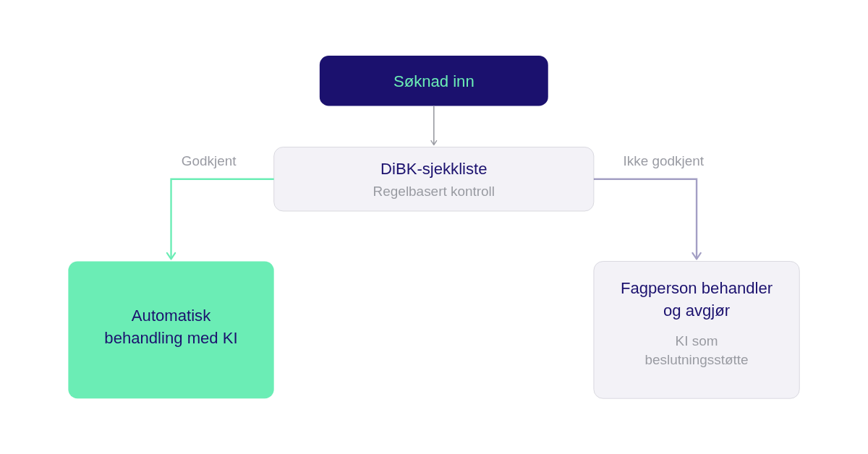Image resolution: width=868 pixels, height=454 pixels.
Task: Select the dark blue Søknad inn box
Action: [x=434, y=81]
